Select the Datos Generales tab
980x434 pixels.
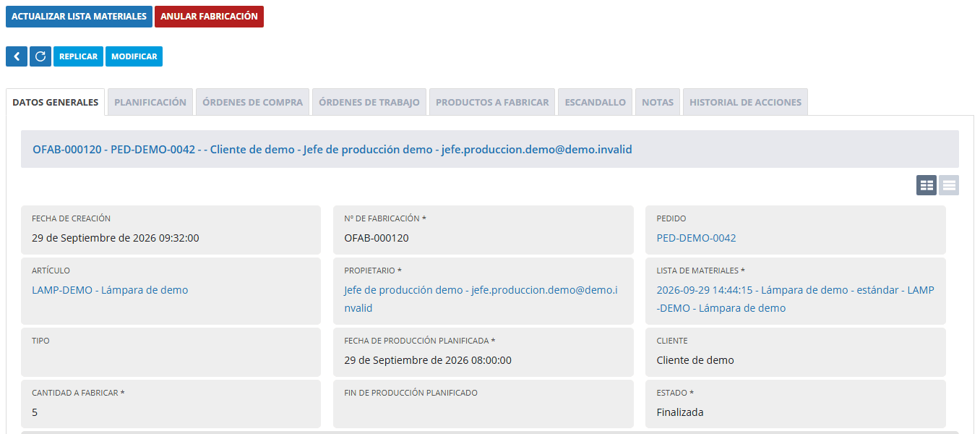(x=56, y=102)
